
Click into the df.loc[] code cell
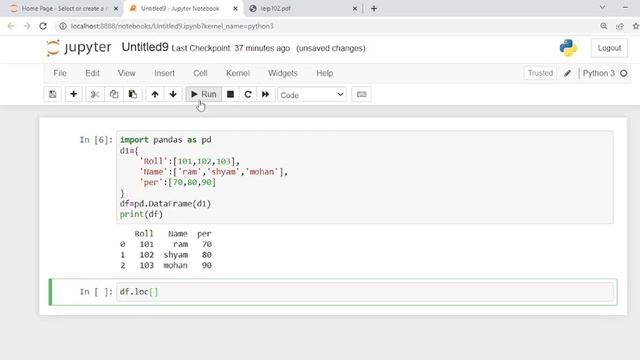(364, 292)
